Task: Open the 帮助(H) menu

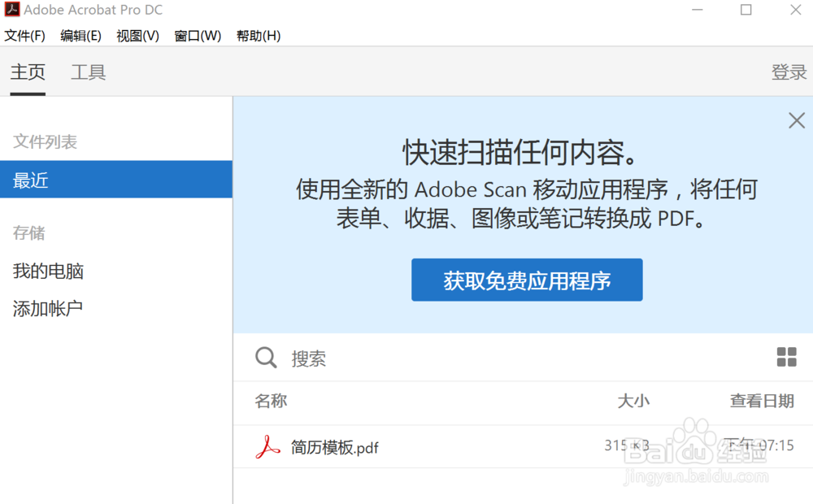Action: [259, 35]
